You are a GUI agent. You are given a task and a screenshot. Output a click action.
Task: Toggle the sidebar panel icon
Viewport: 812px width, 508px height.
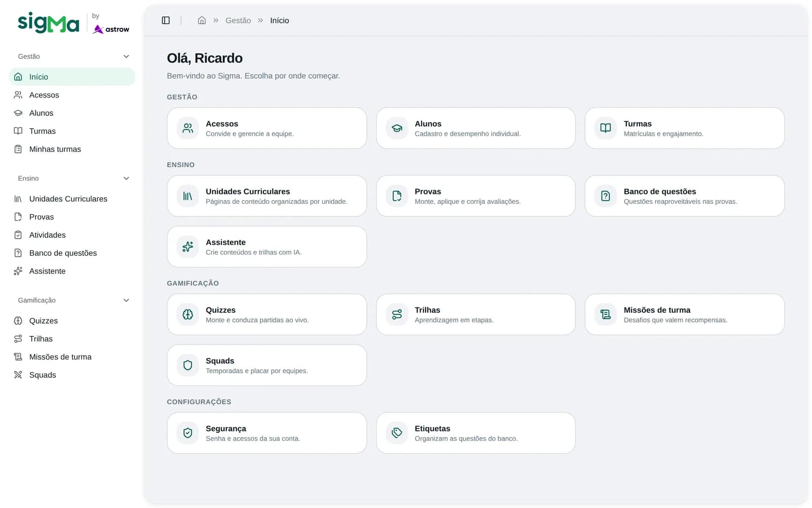pos(165,20)
